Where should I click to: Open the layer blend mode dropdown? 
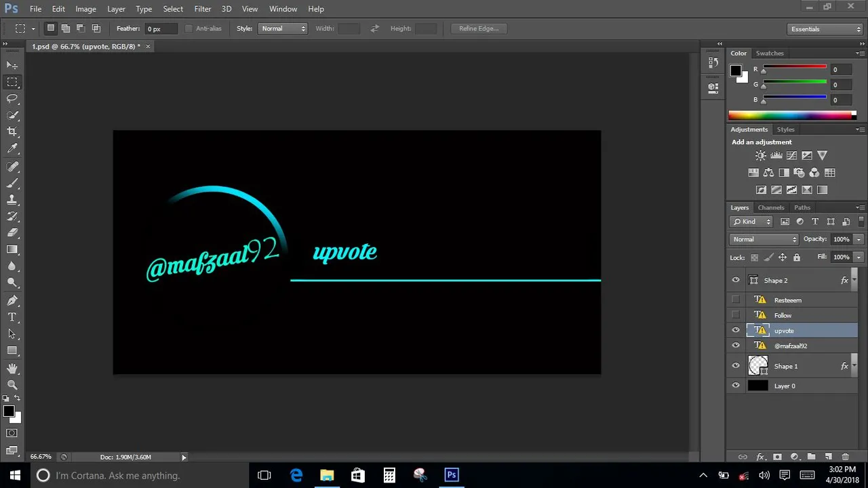(x=764, y=239)
